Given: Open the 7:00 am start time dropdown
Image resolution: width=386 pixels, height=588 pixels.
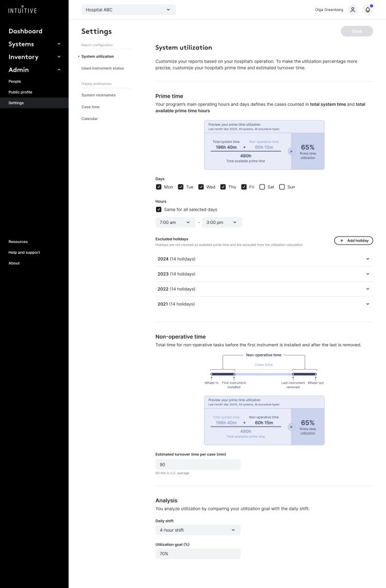Looking at the screenshot, I should coord(175,222).
